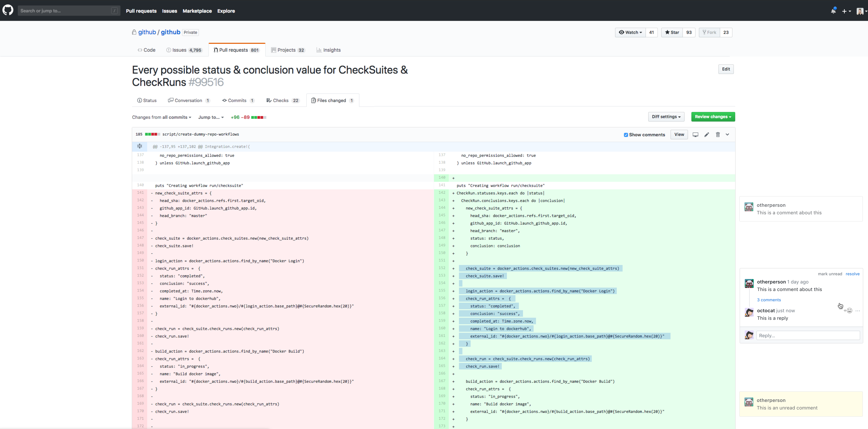This screenshot has height=429, width=868.
Task: Open the Review changes dropdown
Action: point(713,117)
